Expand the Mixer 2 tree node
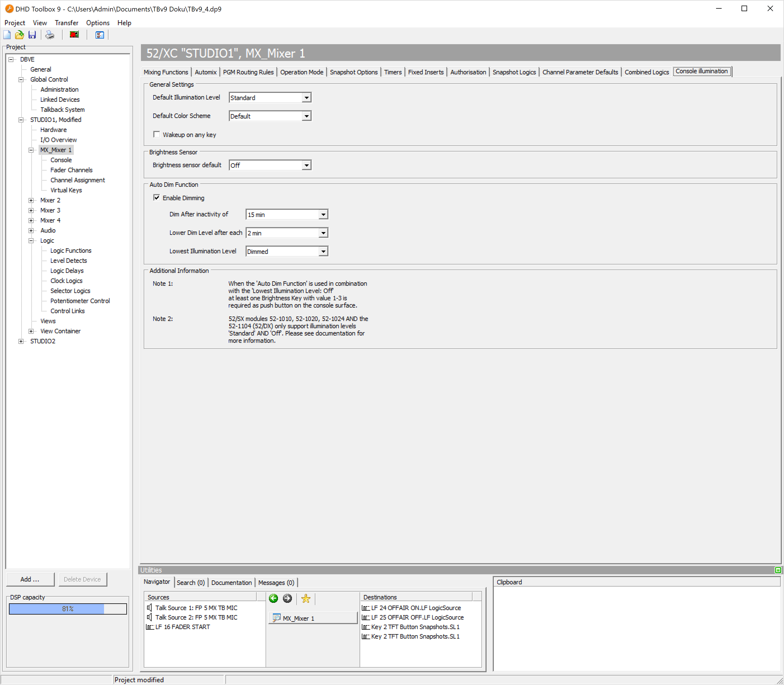784x685 pixels. [x=31, y=200]
